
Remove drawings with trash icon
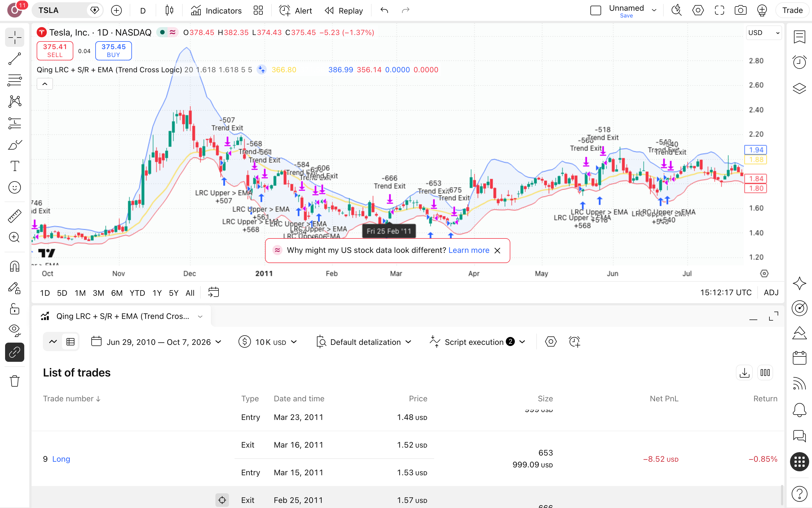14,381
